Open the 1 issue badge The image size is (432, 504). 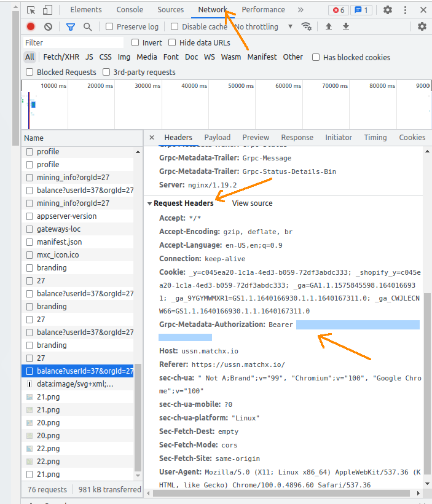tap(361, 10)
